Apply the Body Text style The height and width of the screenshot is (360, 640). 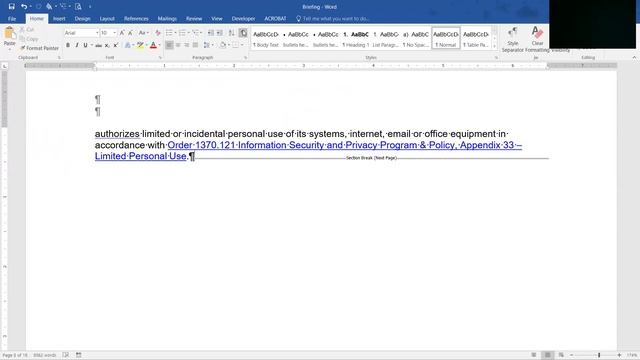[x=266, y=39]
